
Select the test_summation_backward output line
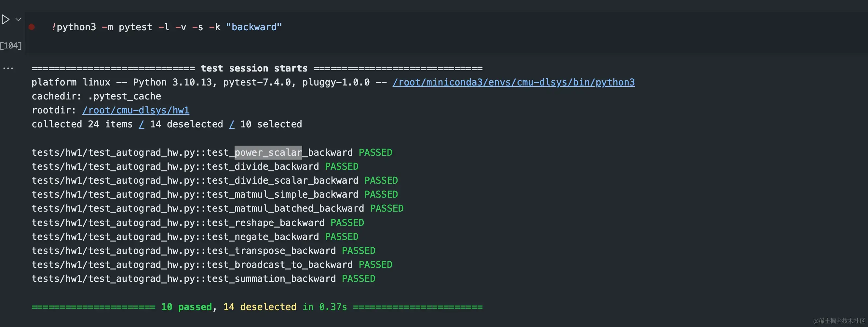pyautogui.click(x=183, y=279)
